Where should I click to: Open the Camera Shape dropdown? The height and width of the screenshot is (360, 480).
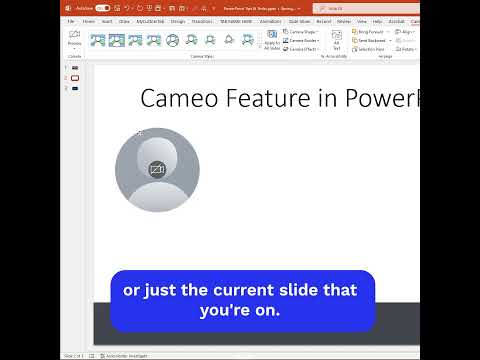301,32
